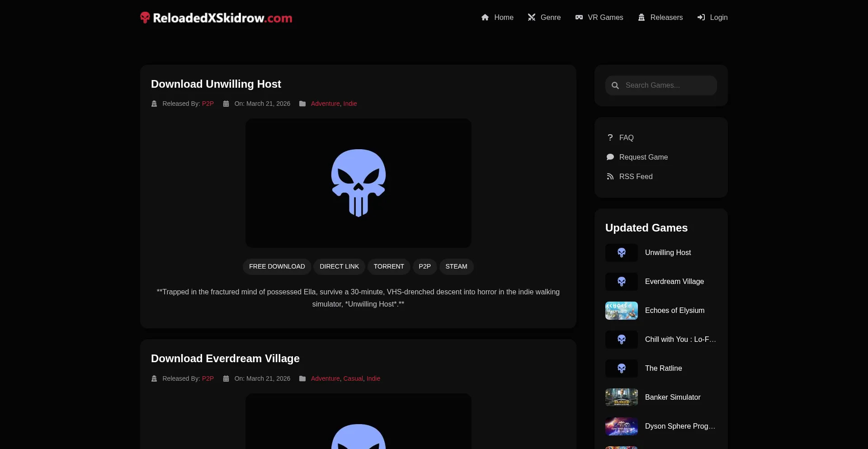Screen dimensions: 868x449
Task: Click The Ratline thumbnail in sidebar
Action: pos(622,369)
